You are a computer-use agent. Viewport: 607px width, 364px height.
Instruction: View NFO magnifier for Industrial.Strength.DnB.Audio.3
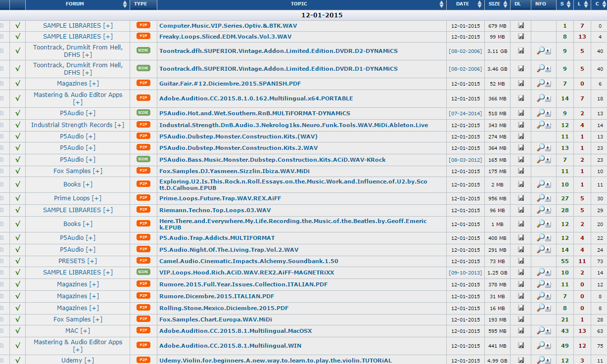pos(541,125)
